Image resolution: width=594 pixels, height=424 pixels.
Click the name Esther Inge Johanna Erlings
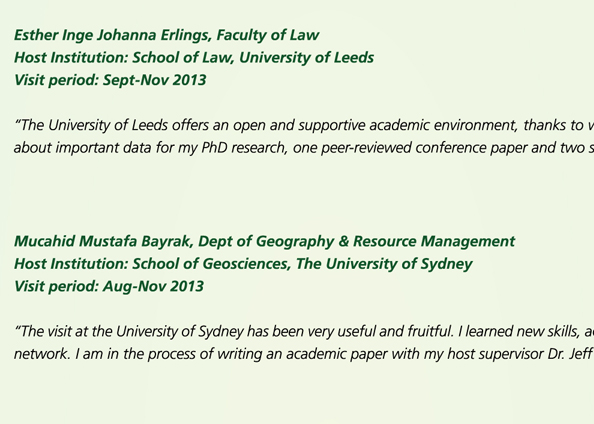pyautogui.click(x=113, y=35)
